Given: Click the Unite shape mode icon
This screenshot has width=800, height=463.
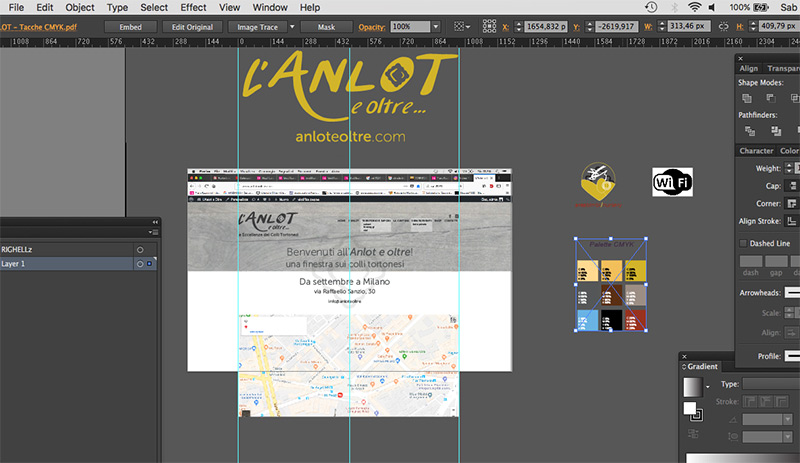Looking at the screenshot, I should (747, 98).
